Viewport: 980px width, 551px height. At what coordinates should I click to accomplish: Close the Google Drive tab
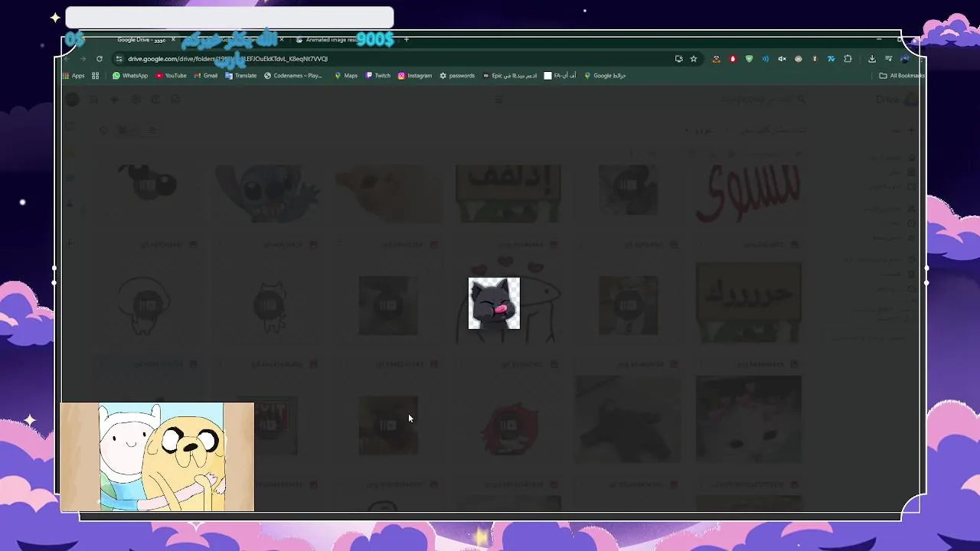[173, 40]
